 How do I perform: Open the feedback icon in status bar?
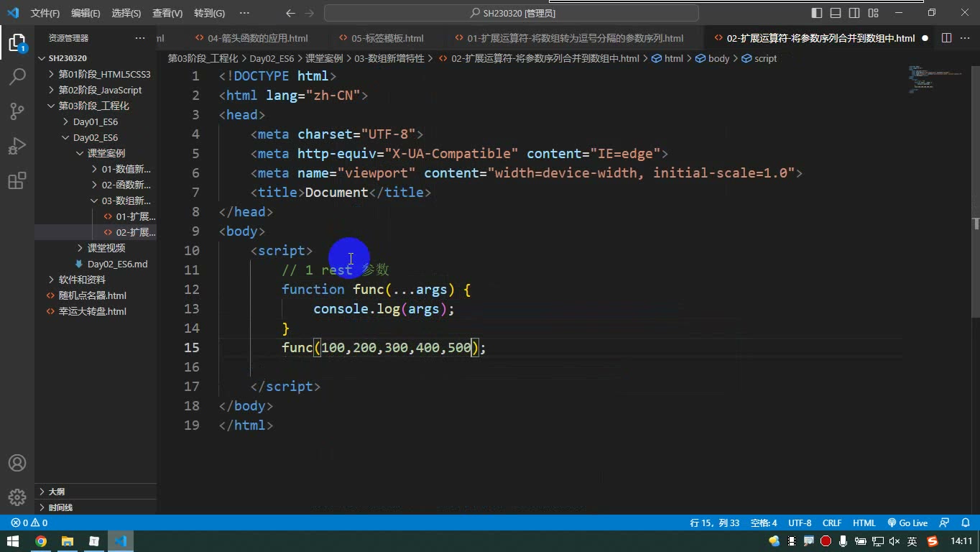[x=945, y=523]
